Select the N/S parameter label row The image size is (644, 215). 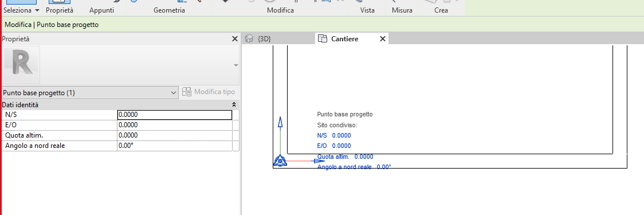(x=60, y=115)
